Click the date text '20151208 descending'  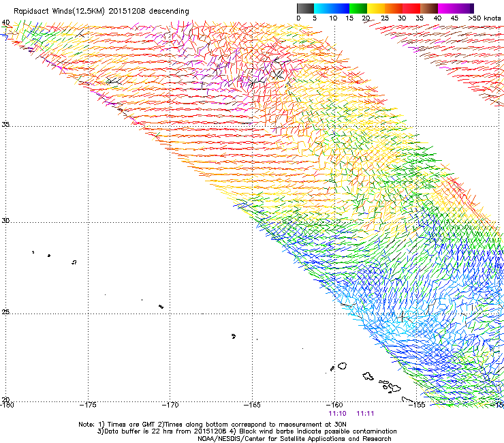[148, 11]
